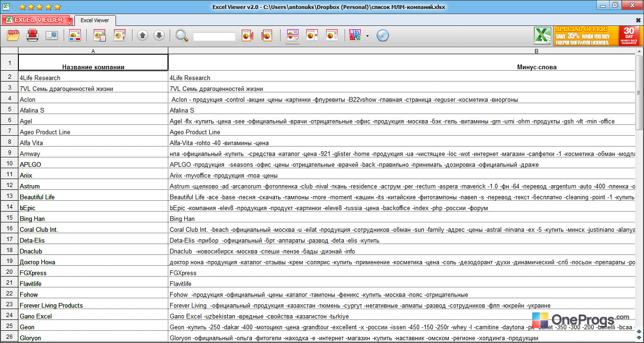Image resolution: width=644 pixels, height=343 pixels.
Task: Select the cell 'Beautiful Life' in column A
Action: pyautogui.click(x=93, y=196)
